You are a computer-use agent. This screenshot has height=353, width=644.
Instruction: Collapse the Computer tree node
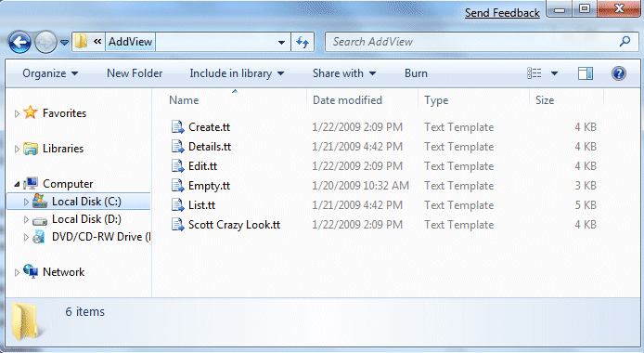(17, 184)
